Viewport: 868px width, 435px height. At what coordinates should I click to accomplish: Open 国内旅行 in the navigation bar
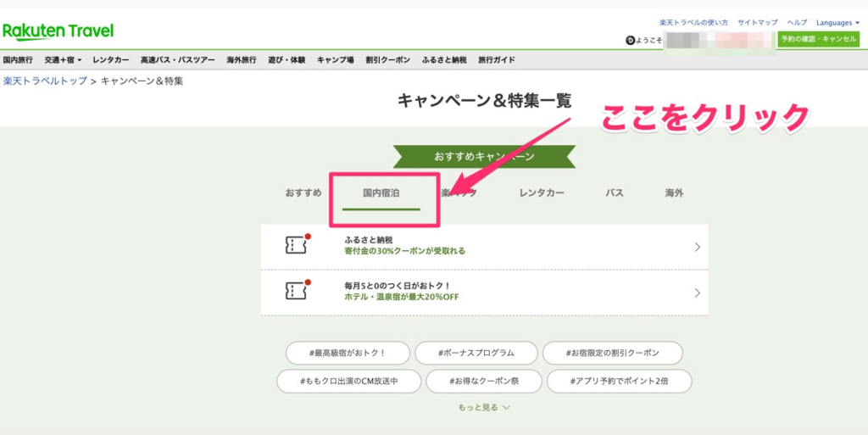tap(18, 60)
